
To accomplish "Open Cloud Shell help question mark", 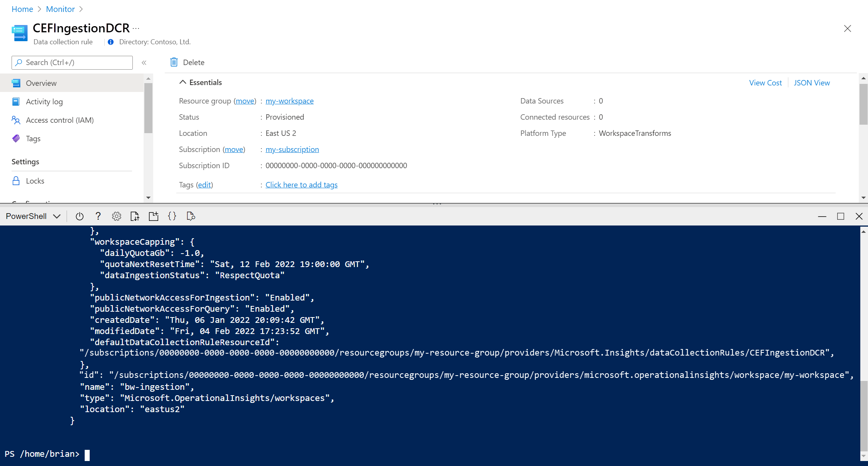I will coord(98,216).
